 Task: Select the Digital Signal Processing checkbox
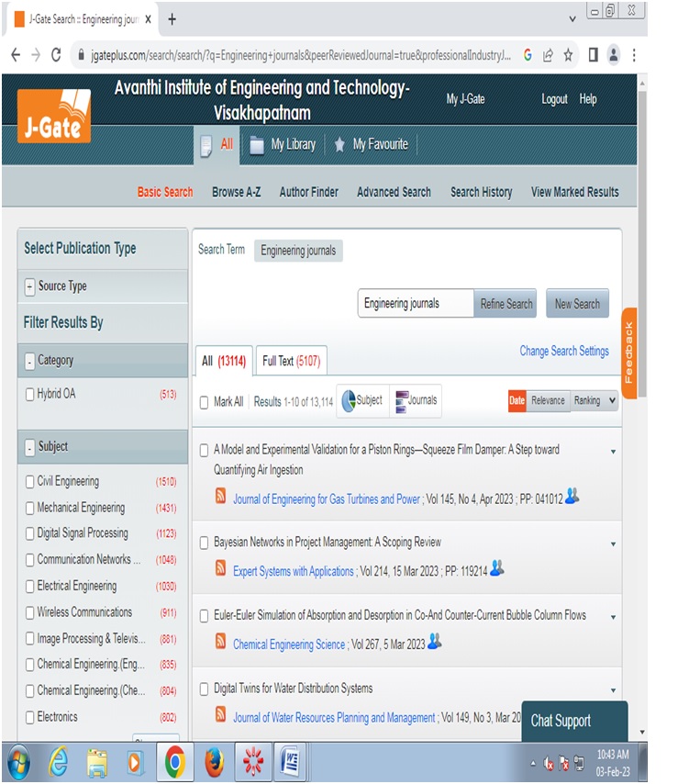tap(30, 533)
